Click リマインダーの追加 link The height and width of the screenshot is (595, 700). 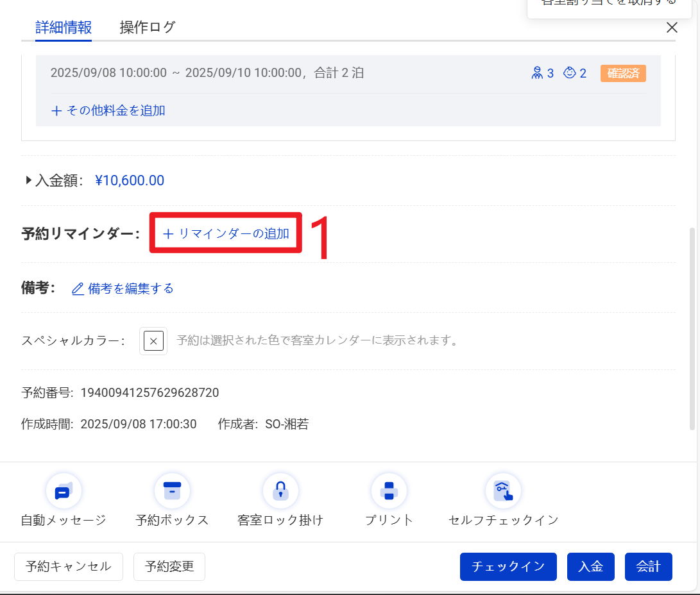(x=226, y=234)
